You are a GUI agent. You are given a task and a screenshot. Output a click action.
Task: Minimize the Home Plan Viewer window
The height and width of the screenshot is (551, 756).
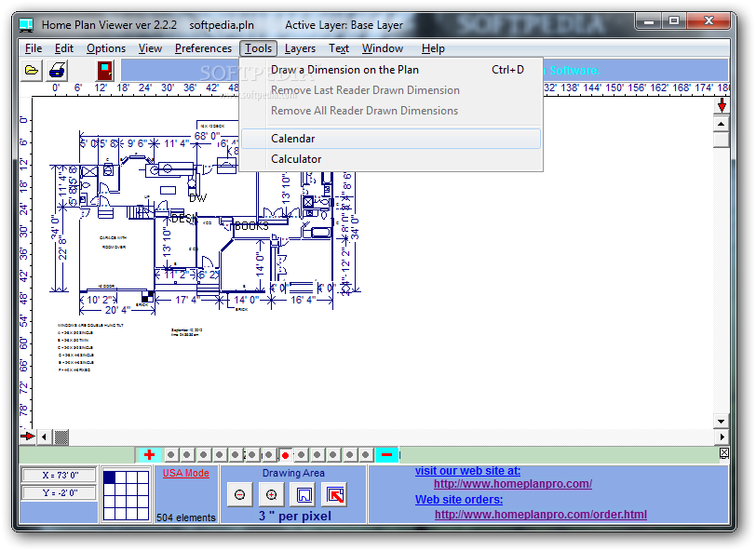(x=649, y=21)
